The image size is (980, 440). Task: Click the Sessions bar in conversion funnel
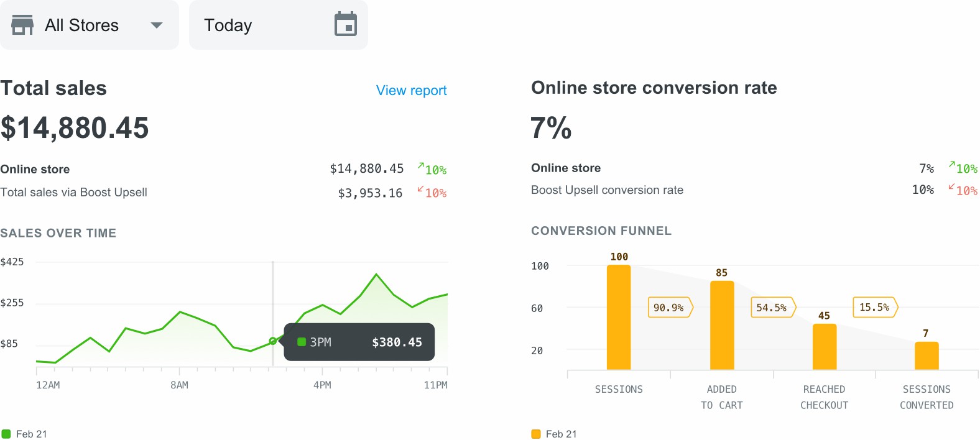pos(619,318)
